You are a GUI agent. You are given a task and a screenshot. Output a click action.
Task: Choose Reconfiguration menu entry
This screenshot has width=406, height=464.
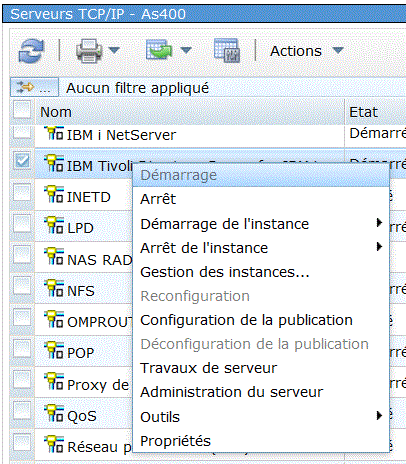pyautogui.click(x=261, y=296)
